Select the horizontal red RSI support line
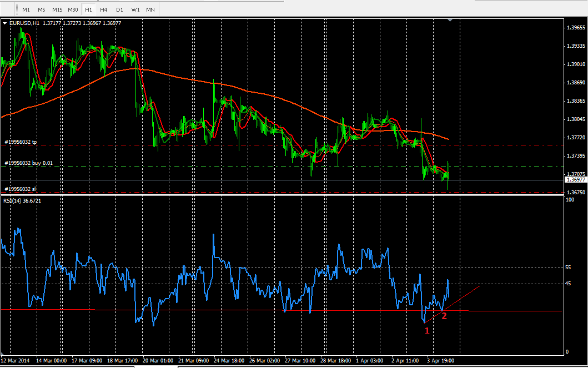This screenshot has width=588, height=368. click(282, 310)
